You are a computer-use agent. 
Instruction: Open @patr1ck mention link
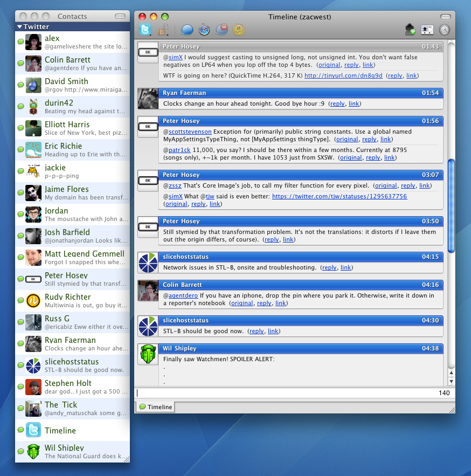[179, 150]
